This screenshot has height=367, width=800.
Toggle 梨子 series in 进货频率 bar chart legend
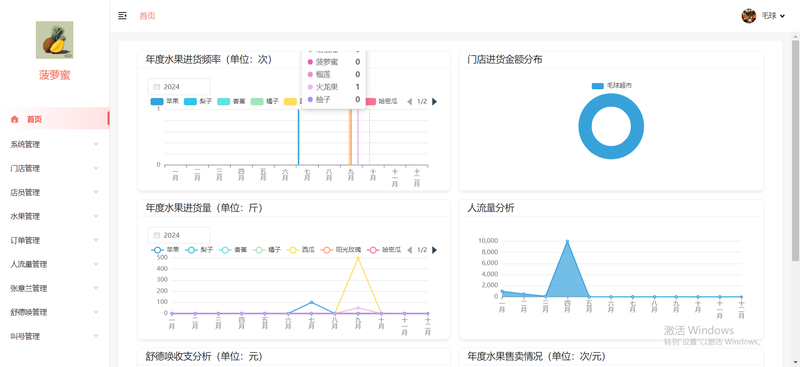click(x=198, y=102)
